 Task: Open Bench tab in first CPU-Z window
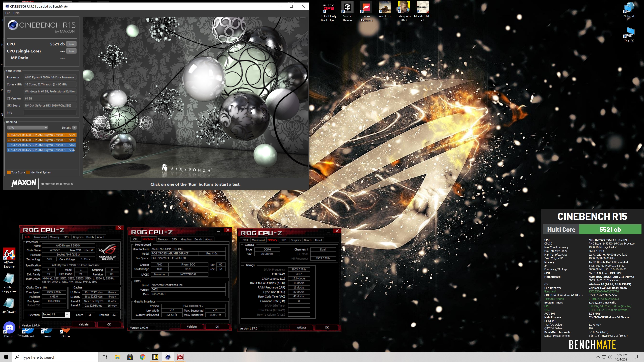[90, 237]
